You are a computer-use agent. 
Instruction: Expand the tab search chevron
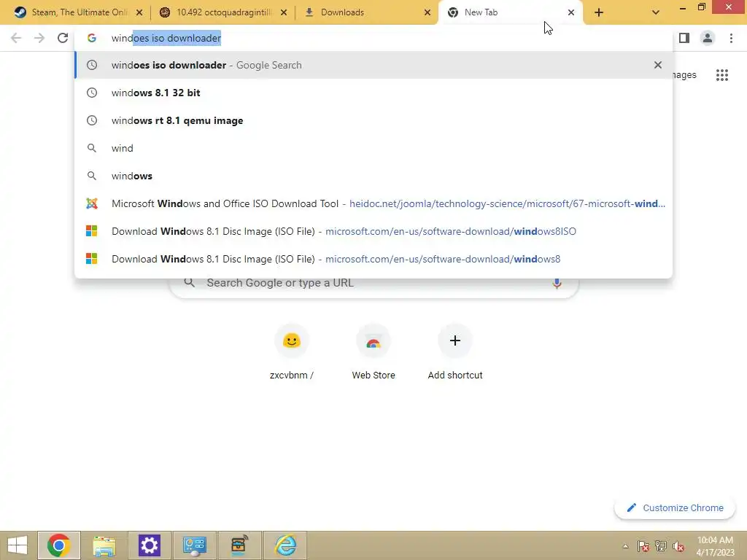[x=656, y=12]
